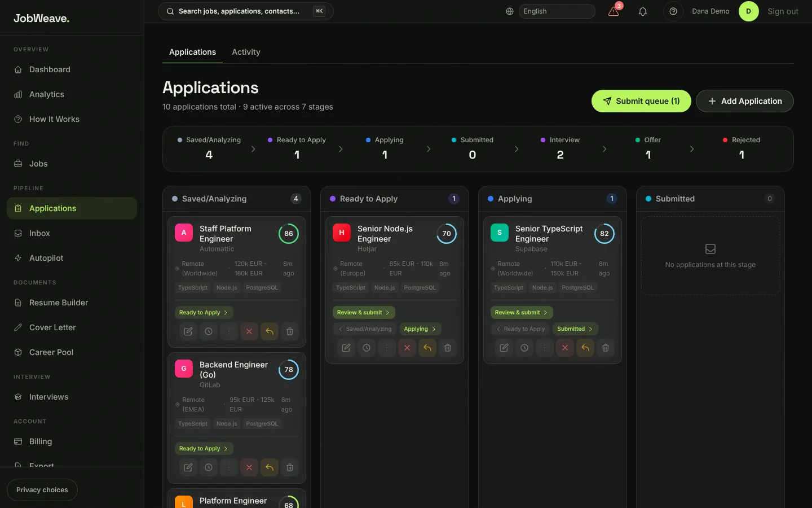Open Dashboard in the sidebar

72,69
